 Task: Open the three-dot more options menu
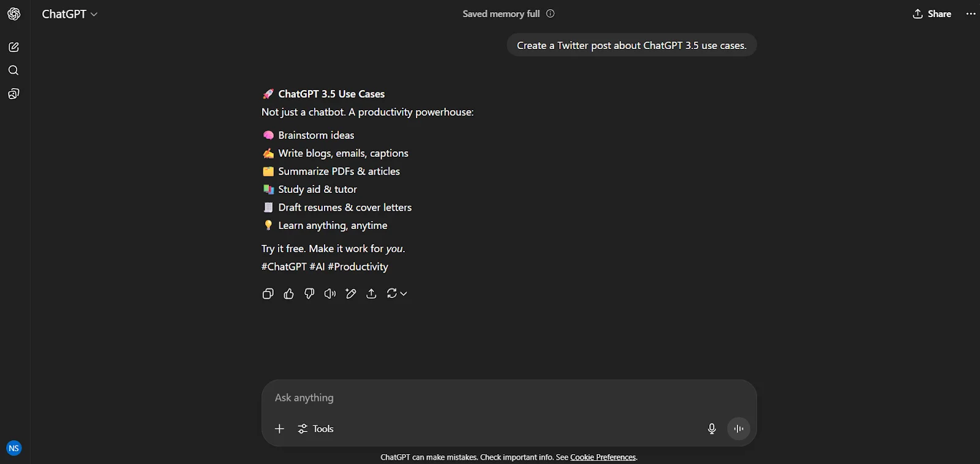click(971, 13)
